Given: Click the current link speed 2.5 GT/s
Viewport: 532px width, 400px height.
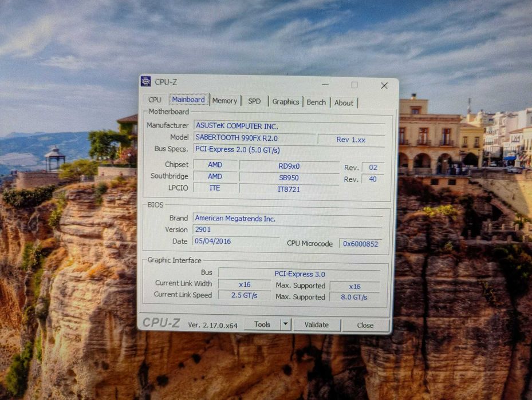Looking at the screenshot, I should pyautogui.click(x=245, y=295).
